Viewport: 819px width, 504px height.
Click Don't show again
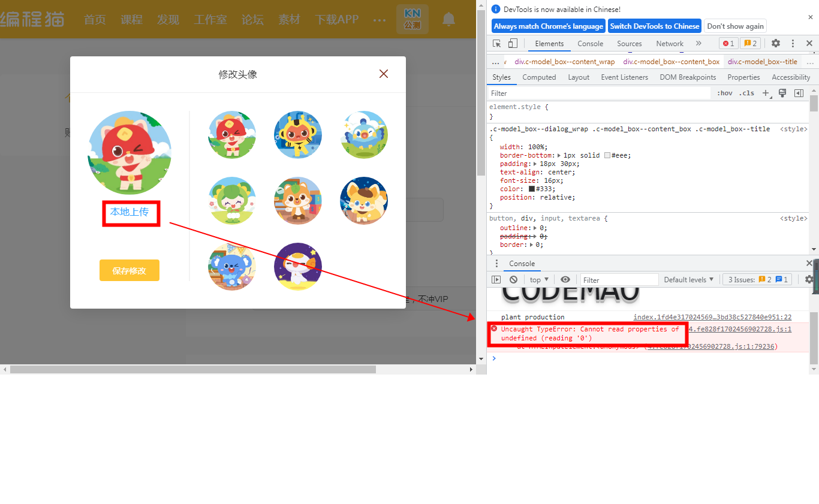[x=735, y=26]
